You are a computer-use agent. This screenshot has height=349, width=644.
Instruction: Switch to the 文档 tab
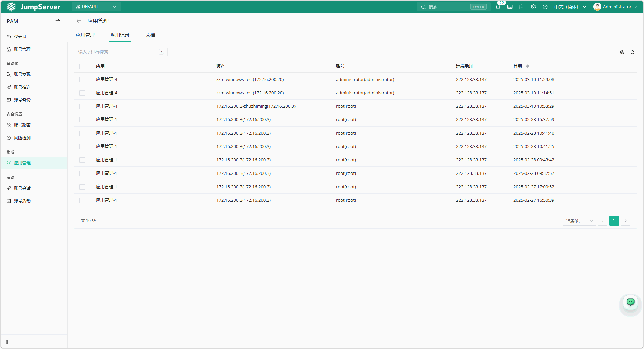pyautogui.click(x=150, y=35)
